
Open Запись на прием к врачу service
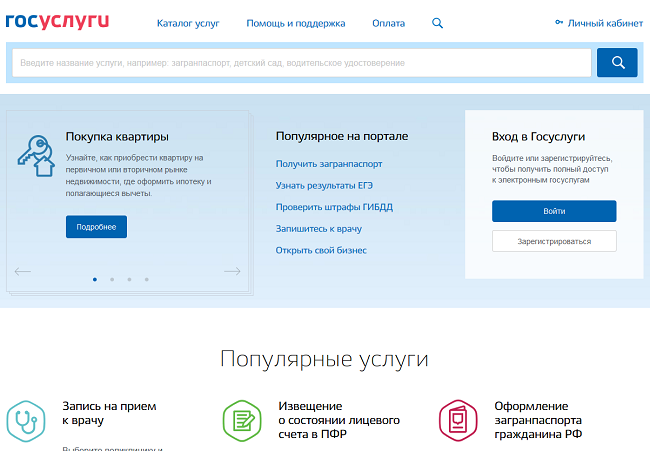click(x=109, y=413)
